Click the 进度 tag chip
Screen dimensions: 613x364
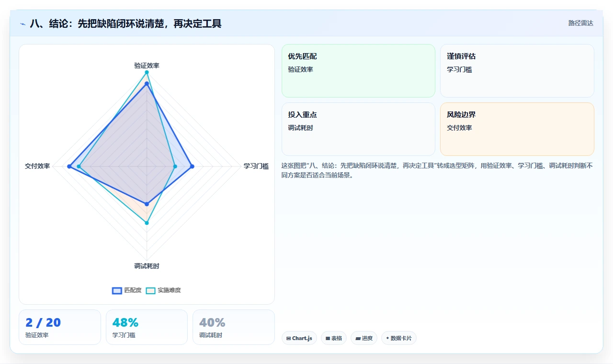(x=364, y=338)
